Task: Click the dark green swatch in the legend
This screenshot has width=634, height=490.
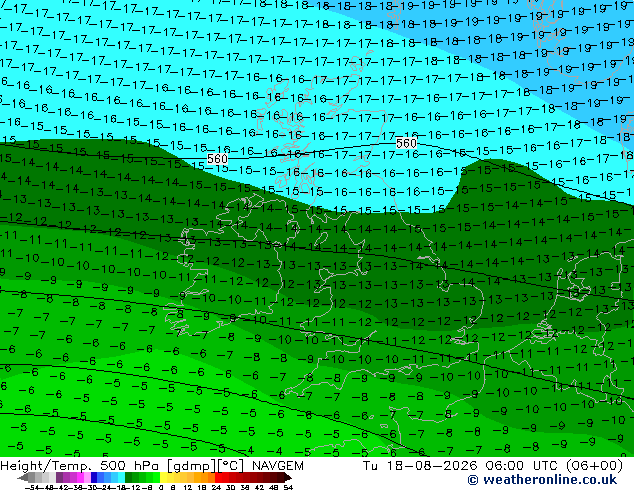Action: (x=129, y=477)
